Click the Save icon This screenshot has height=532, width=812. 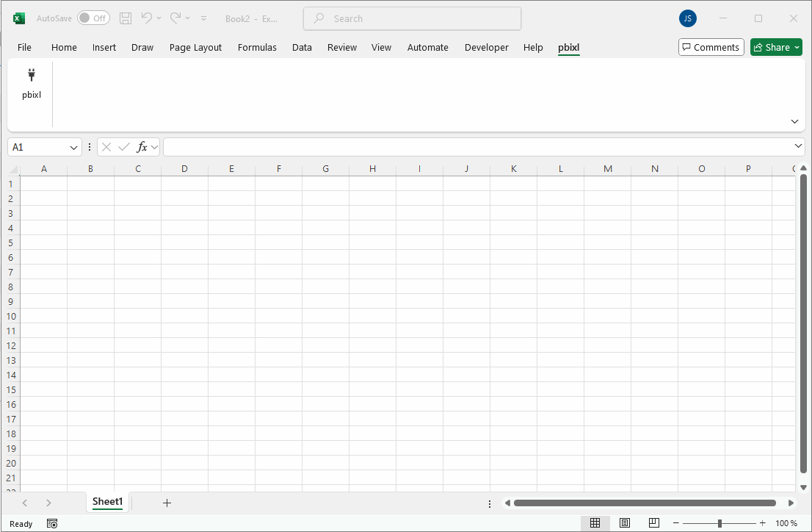(125, 18)
